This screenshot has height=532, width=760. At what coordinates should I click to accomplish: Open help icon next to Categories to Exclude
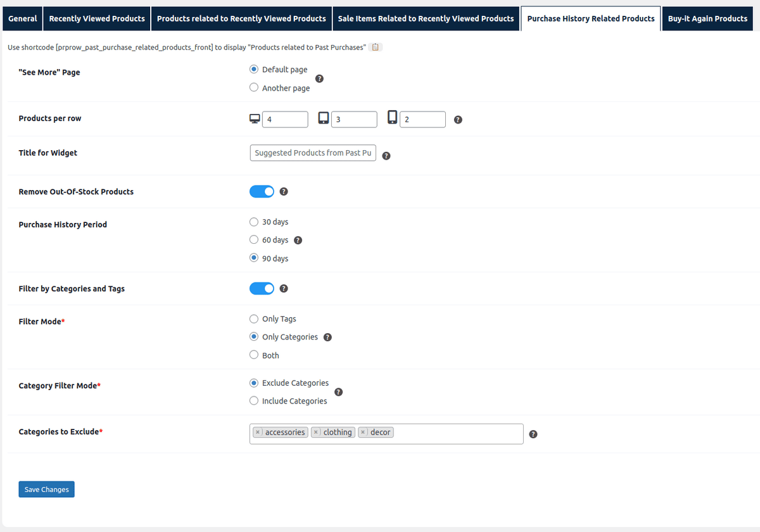click(x=533, y=434)
